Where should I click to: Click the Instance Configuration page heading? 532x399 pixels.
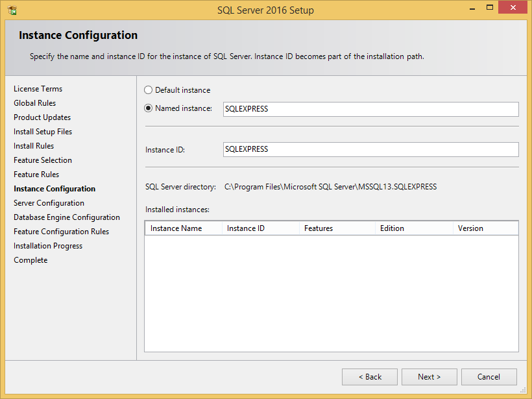79,35
